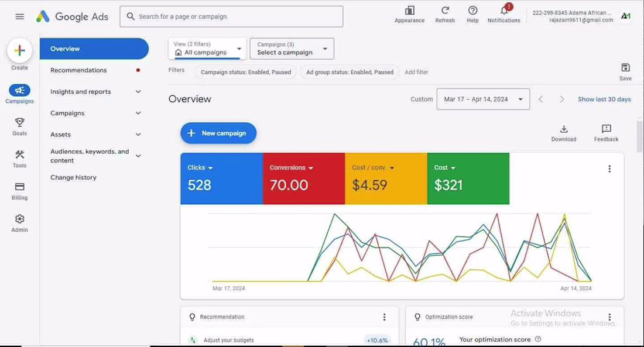The width and height of the screenshot is (644, 347).
Task: Click the New campaign button
Action: click(218, 133)
